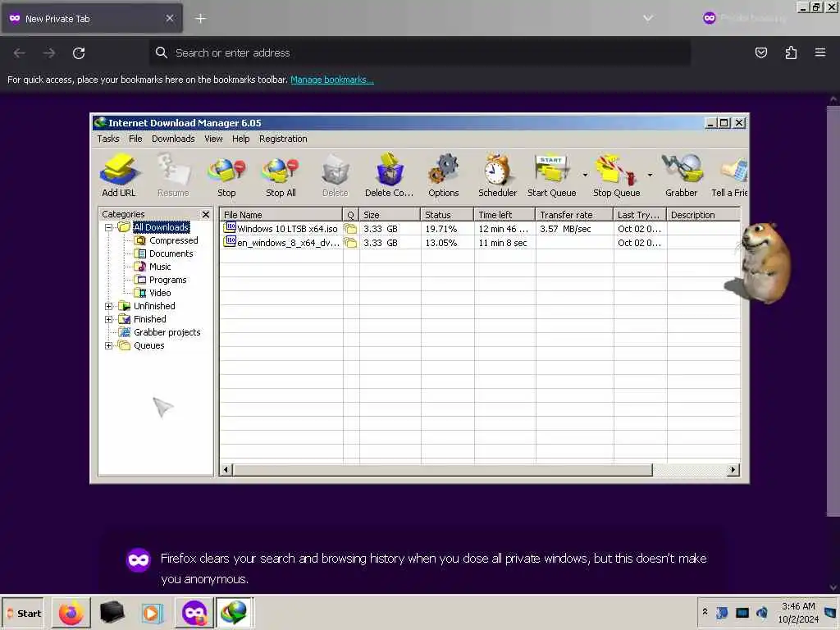This screenshot has height=630, width=840.
Task: Click the IDM taskbar icon
Action: tap(234, 613)
